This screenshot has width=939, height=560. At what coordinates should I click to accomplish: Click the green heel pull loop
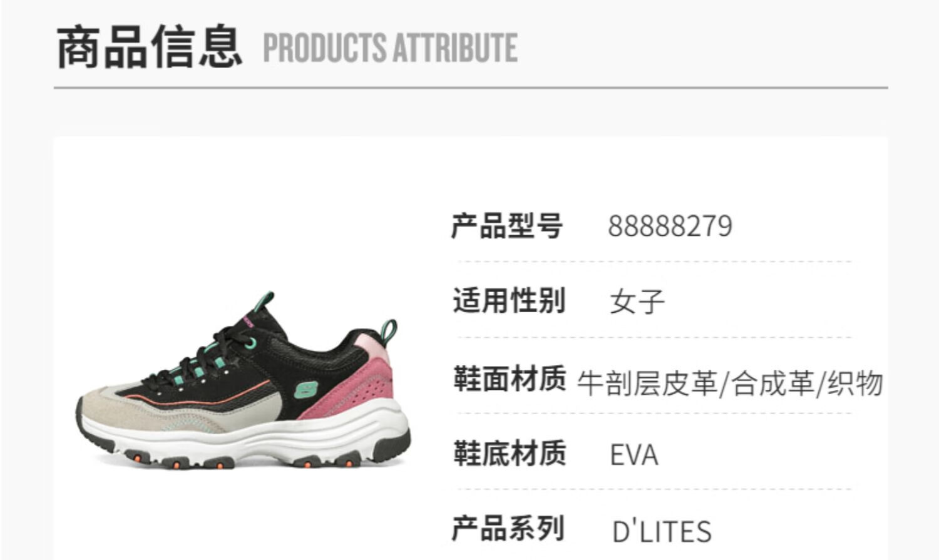(x=389, y=332)
